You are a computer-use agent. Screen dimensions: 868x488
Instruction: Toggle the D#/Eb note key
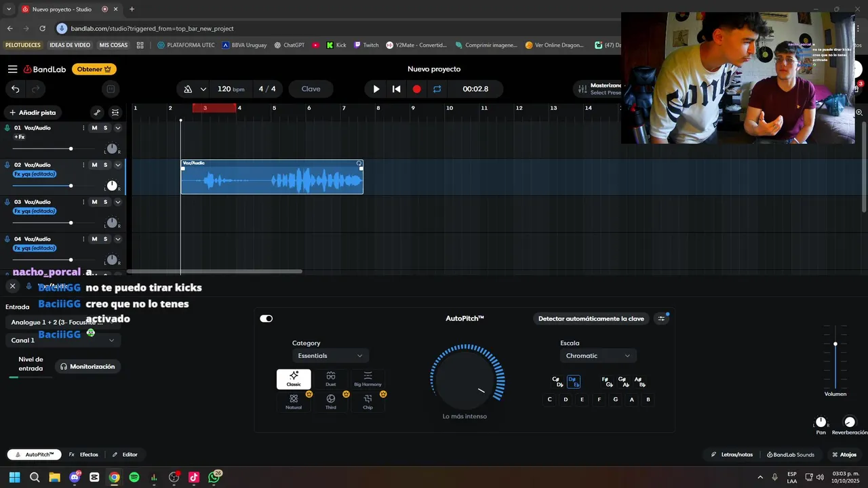573,382
